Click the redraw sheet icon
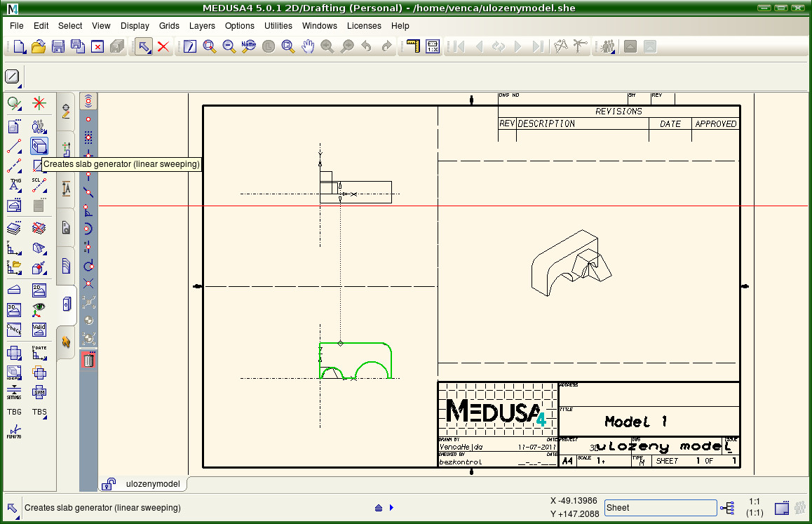The height and width of the screenshot is (524, 812). pos(190,46)
